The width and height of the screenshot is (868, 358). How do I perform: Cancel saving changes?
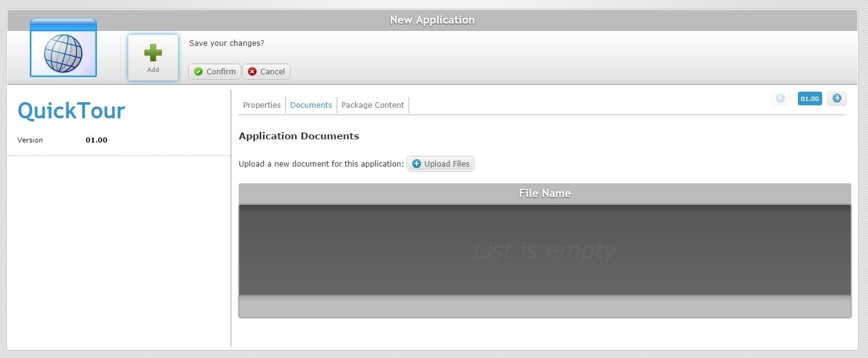pyautogui.click(x=266, y=71)
